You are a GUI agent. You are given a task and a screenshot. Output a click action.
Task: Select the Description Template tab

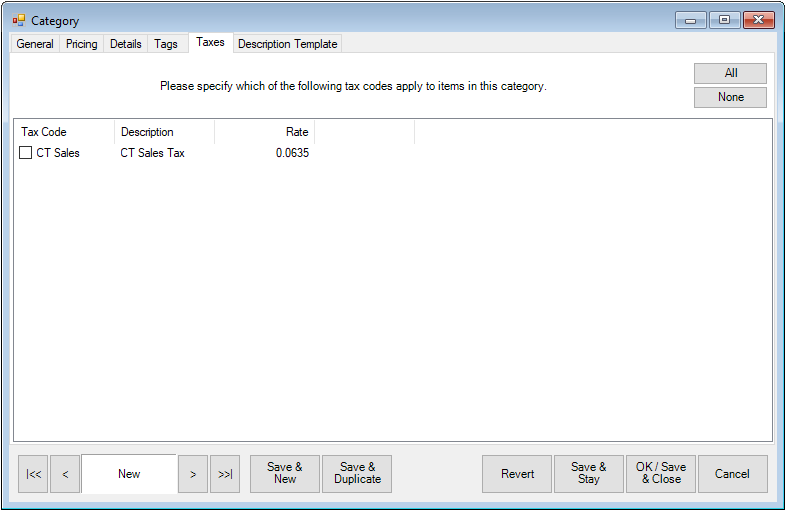(x=287, y=44)
